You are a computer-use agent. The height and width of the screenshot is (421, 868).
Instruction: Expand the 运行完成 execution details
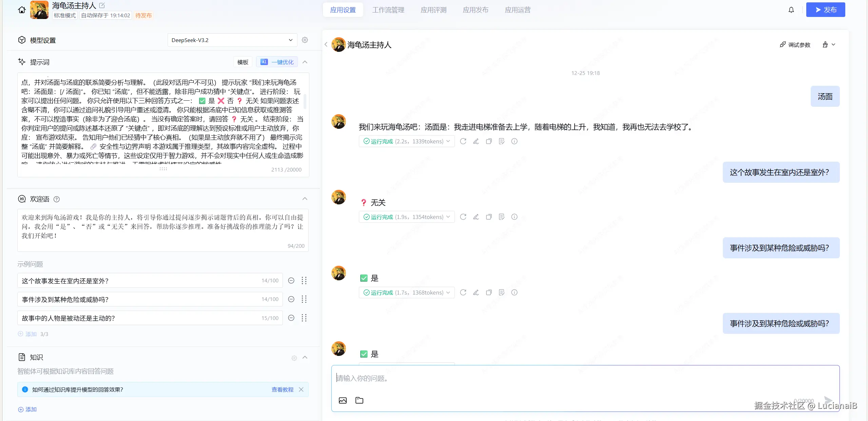448,141
